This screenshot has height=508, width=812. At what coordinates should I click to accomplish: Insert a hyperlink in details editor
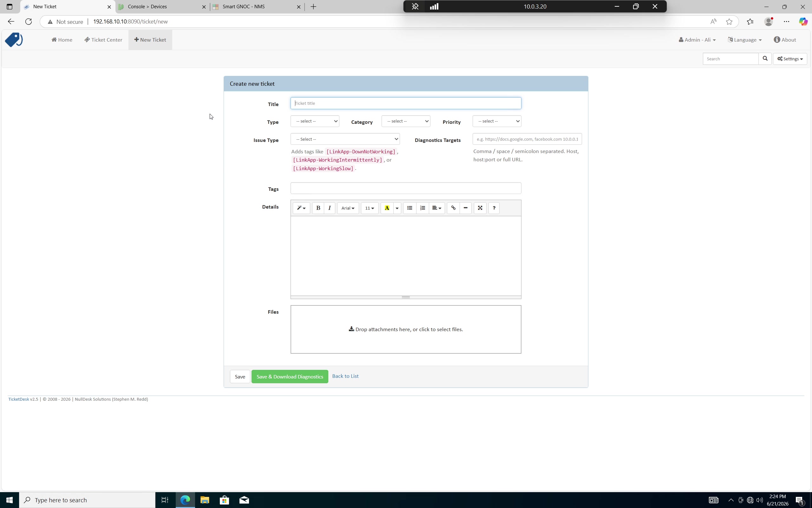click(x=453, y=208)
